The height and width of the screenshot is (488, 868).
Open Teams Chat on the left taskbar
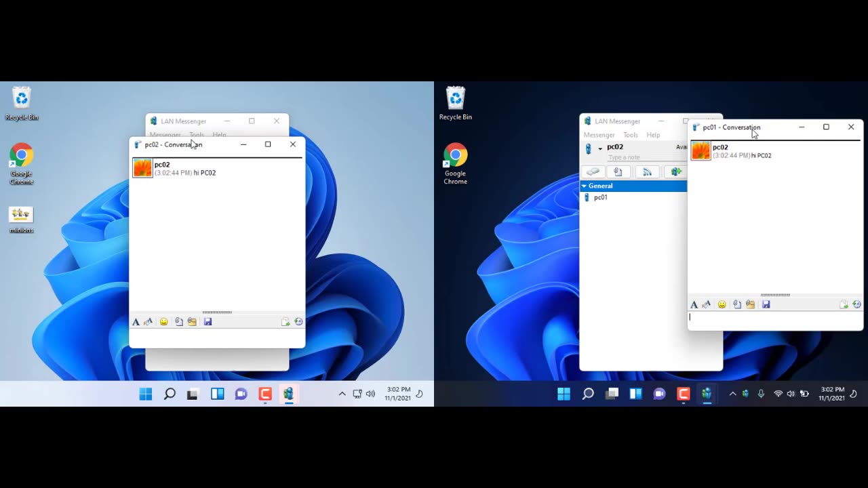click(x=241, y=394)
